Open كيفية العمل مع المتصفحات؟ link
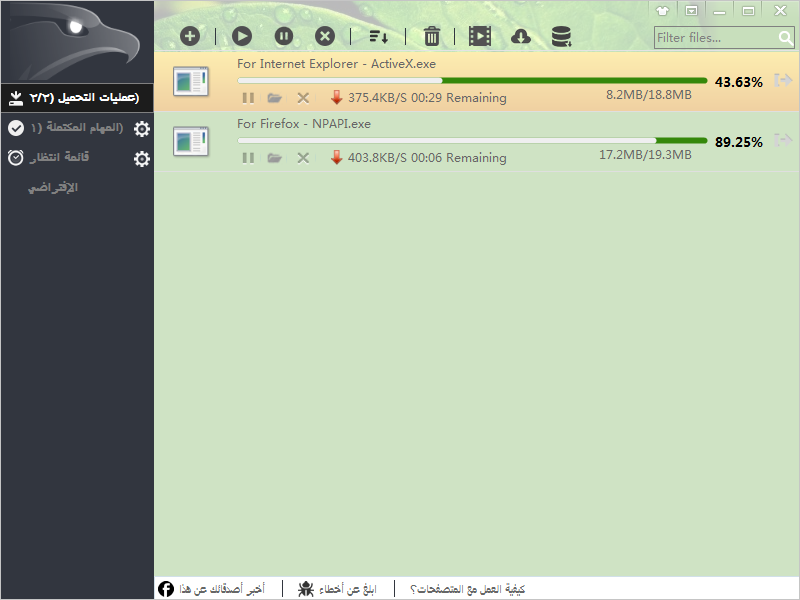 (x=467, y=589)
